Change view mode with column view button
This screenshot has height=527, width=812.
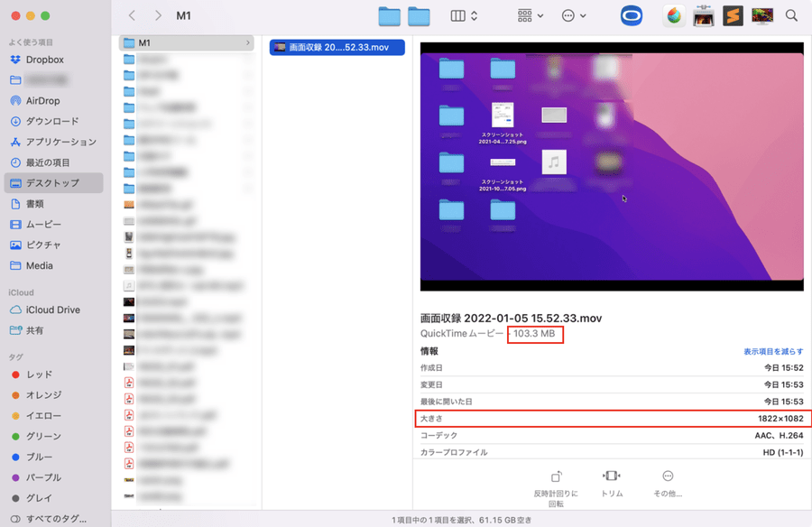tap(464, 16)
